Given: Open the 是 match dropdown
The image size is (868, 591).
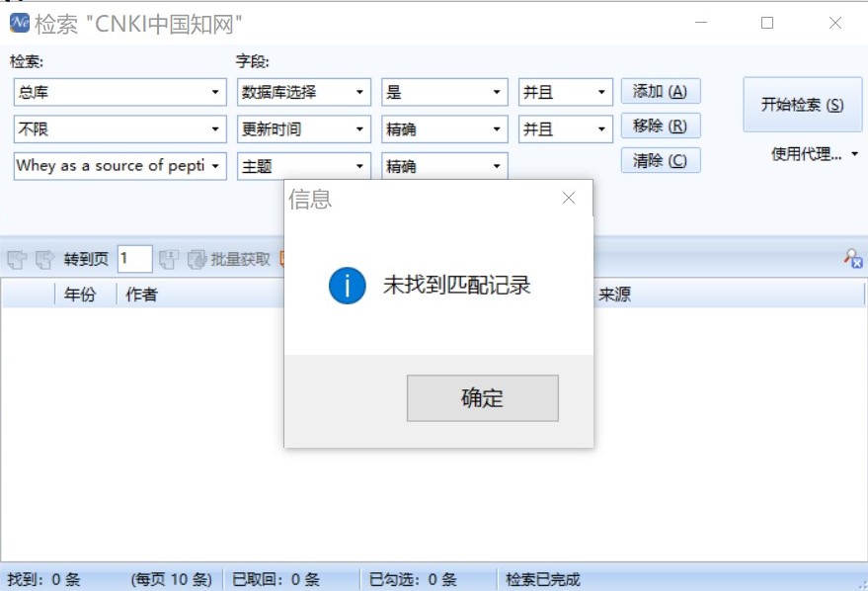Looking at the screenshot, I should point(497,92).
